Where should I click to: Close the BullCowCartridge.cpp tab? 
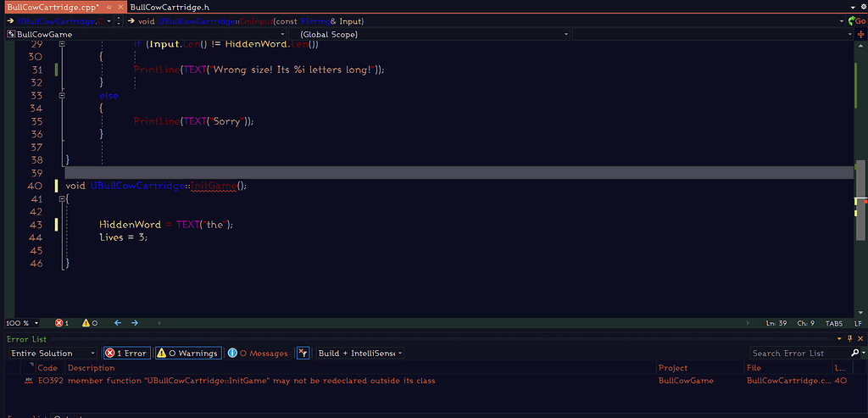(x=120, y=7)
